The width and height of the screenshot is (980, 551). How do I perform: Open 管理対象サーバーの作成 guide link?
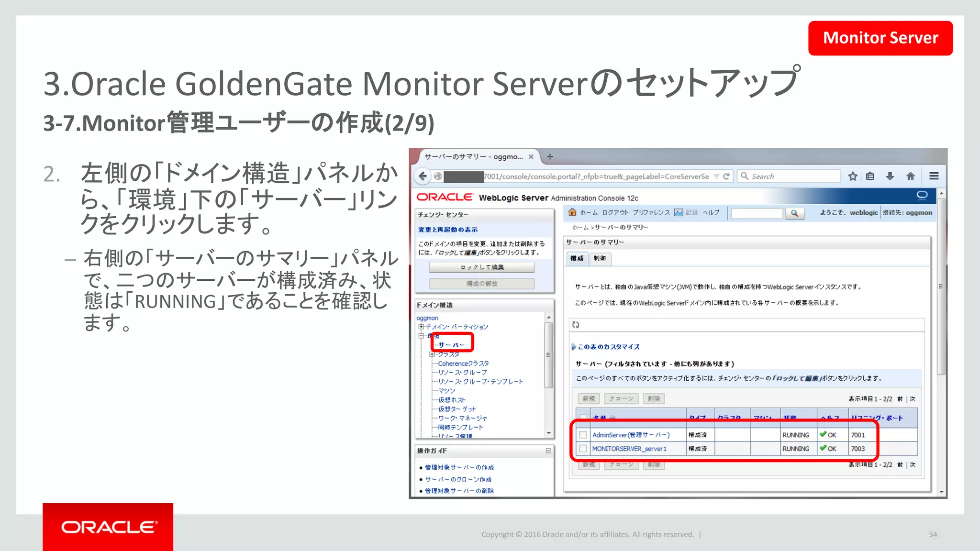[x=459, y=467]
